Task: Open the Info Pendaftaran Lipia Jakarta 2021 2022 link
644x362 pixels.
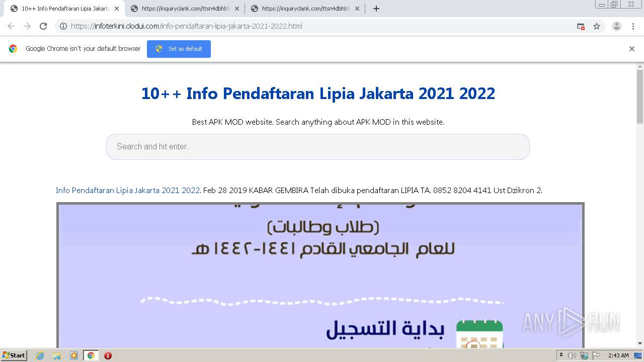Action: [x=128, y=191]
